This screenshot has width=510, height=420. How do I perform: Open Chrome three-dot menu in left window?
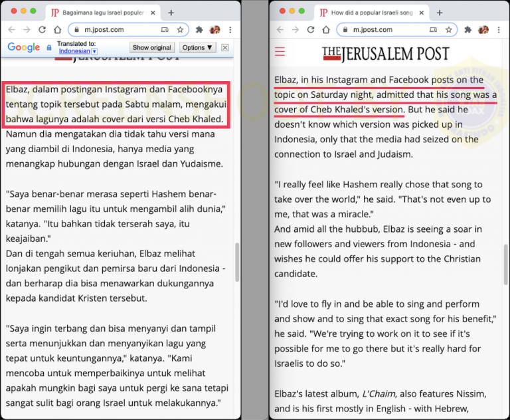(230, 30)
